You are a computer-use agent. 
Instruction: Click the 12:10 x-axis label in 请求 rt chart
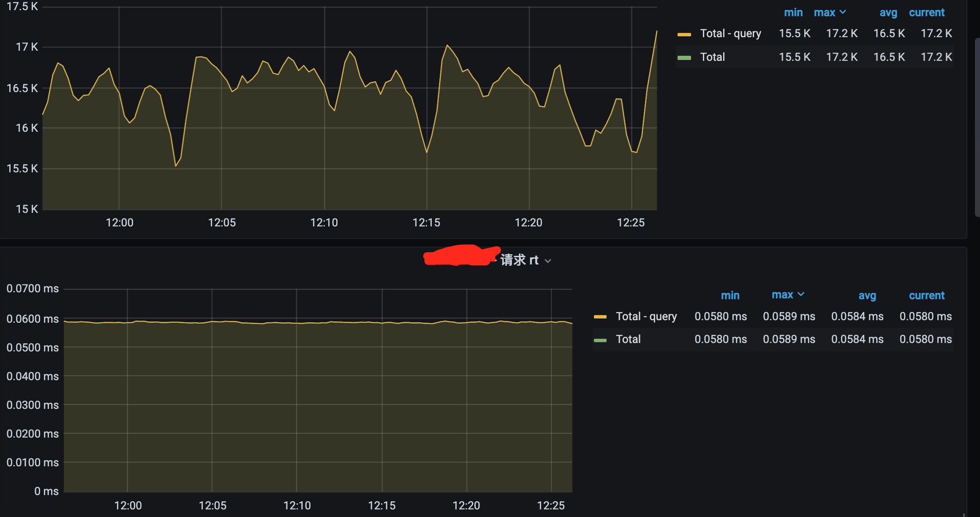click(297, 506)
